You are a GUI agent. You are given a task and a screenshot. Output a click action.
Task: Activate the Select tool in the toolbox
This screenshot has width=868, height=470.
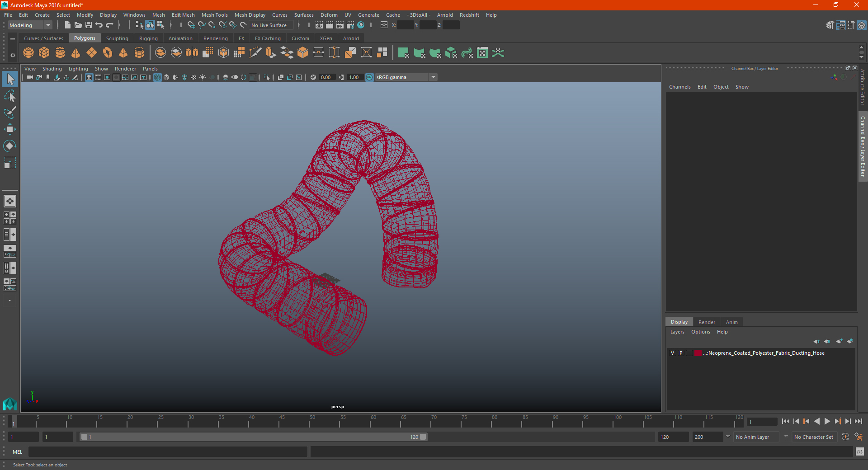pyautogui.click(x=10, y=80)
